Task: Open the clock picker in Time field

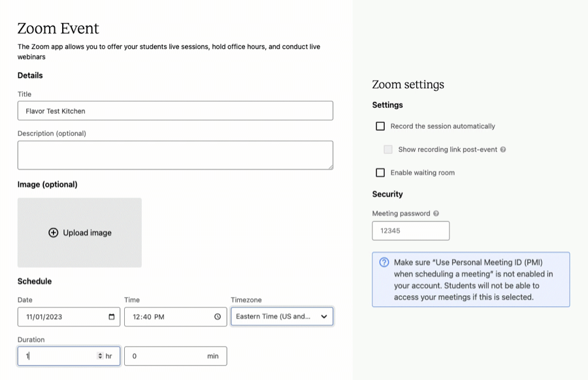Action: [x=218, y=317]
